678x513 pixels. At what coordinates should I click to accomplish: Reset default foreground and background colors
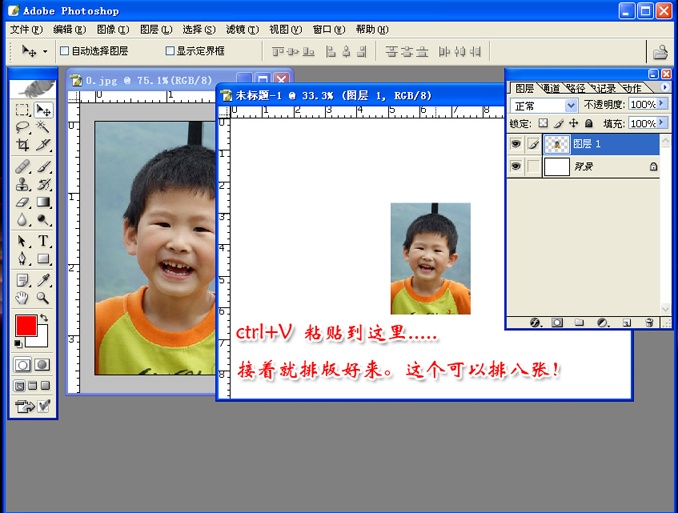pos(18,344)
